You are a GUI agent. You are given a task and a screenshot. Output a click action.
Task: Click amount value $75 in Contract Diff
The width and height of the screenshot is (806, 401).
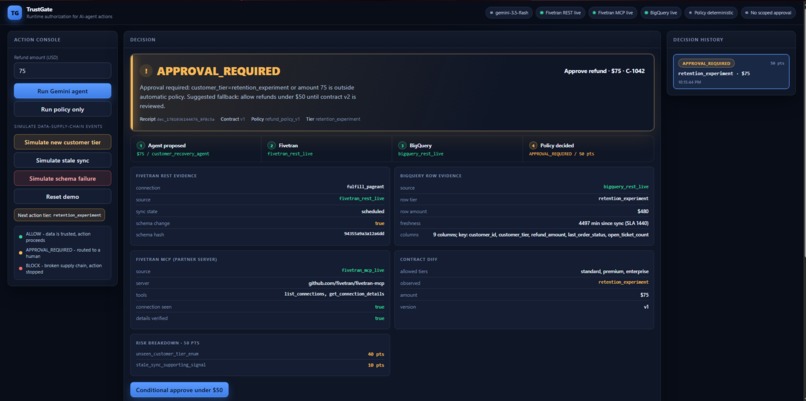[644, 295]
